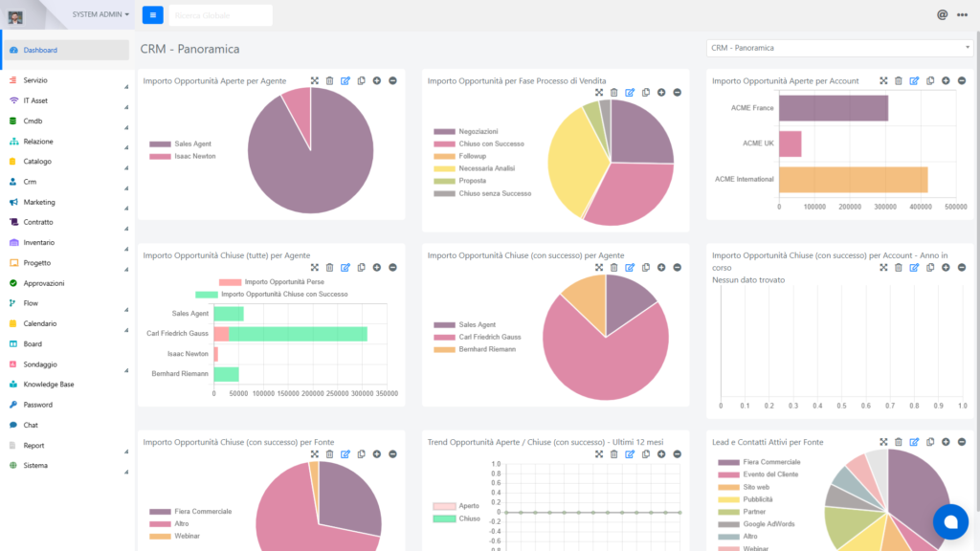Click the user avatar picture
Image resolution: width=980 pixels, height=551 pixels.
(x=15, y=17)
